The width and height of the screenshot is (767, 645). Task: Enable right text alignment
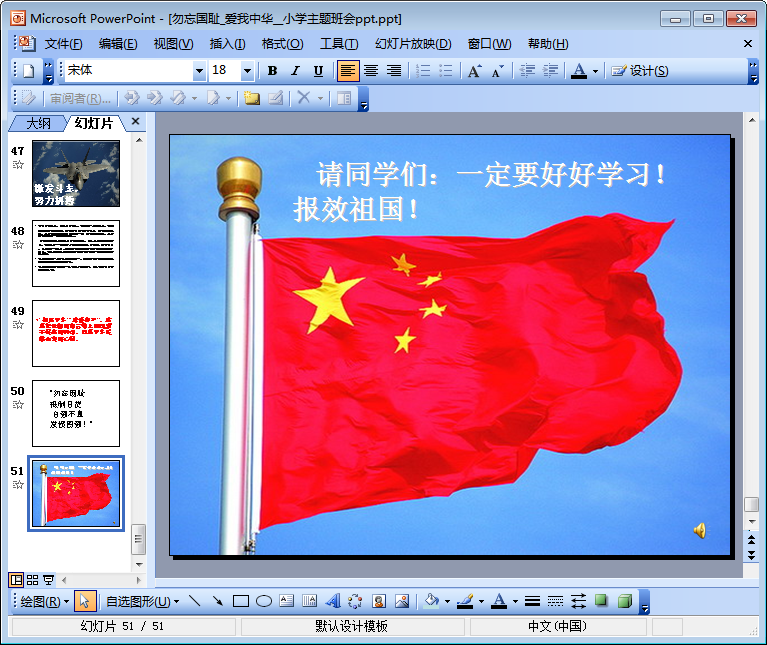pyautogui.click(x=394, y=71)
